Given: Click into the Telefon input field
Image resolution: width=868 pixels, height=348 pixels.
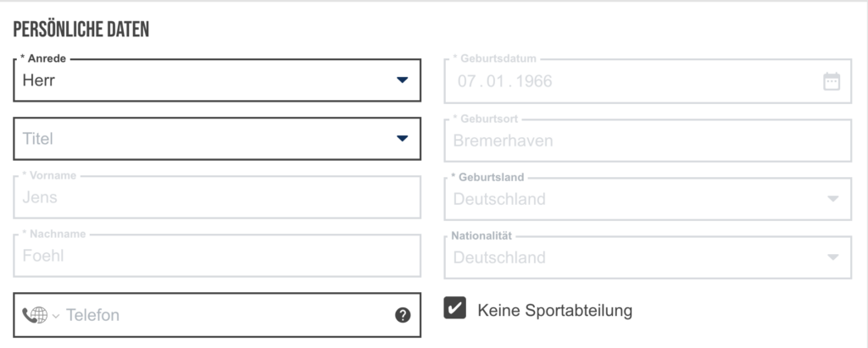Looking at the screenshot, I should tap(227, 315).
